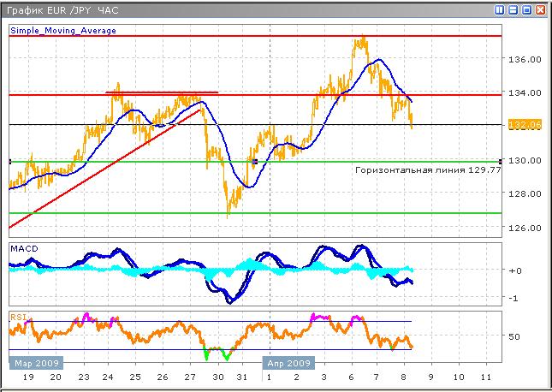Click the vertical split icon in title bar

point(500,11)
